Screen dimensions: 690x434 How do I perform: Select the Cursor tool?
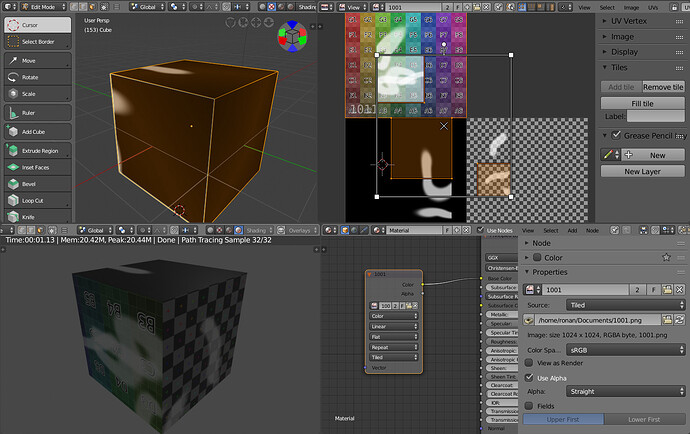[38, 25]
